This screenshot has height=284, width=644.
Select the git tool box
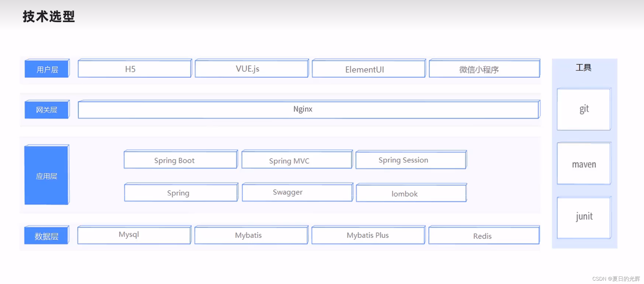[584, 109]
